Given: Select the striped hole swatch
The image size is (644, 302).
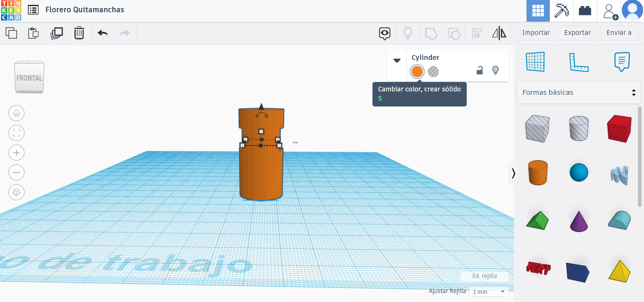Looking at the screenshot, I should [x=433, y=72].
